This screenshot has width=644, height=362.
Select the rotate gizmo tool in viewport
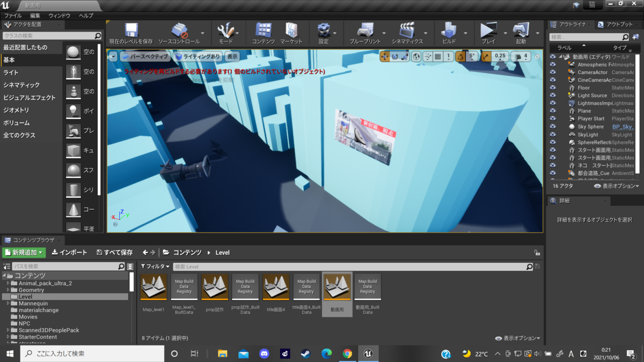click(394, 56)
